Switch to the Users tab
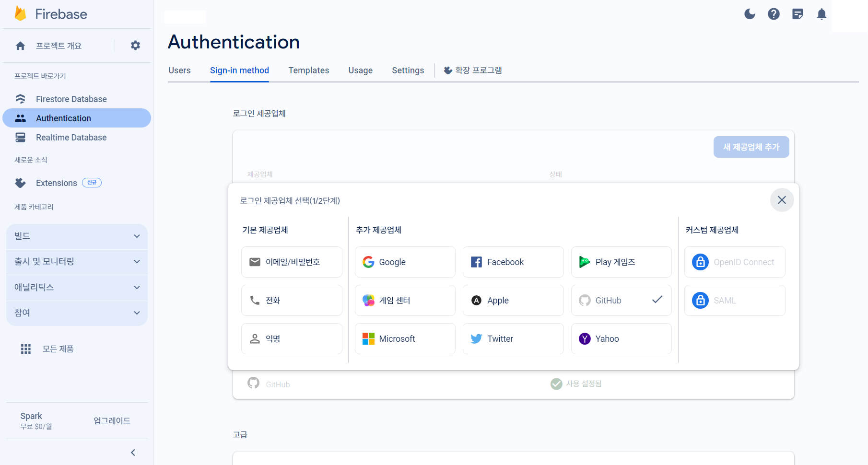Screen dimensions: 868x465 [179, 70]
